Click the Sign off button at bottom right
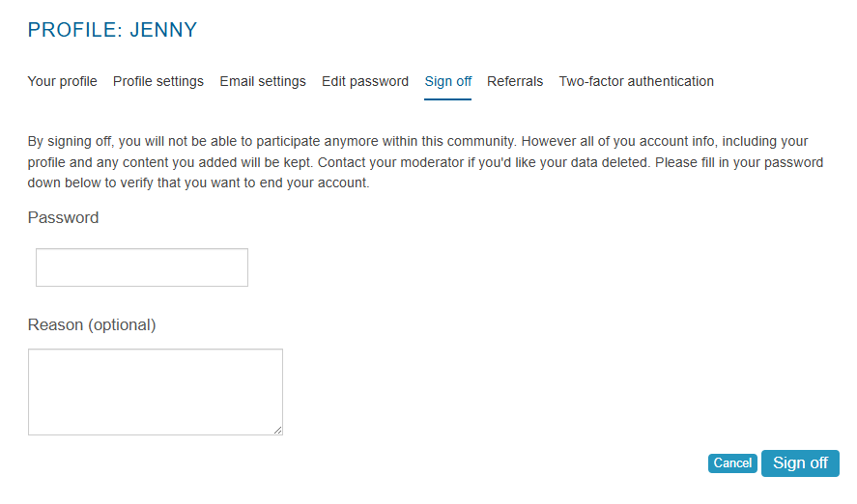Screen dimensions: 857x504 coord(800,463)
